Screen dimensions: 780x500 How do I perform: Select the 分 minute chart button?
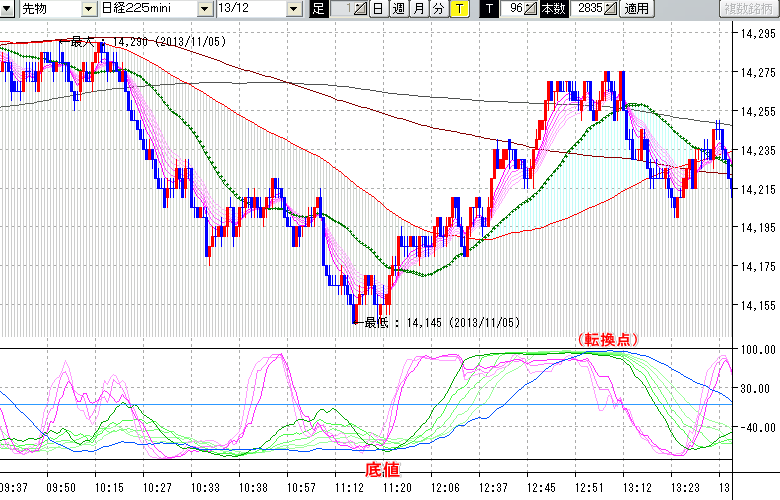(x=438, y=9)
